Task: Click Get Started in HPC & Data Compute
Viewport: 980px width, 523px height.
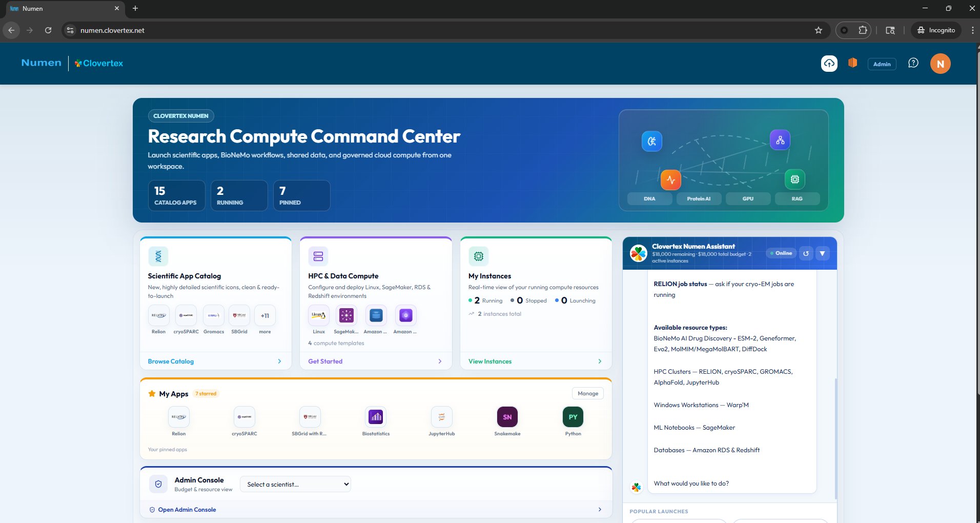Action: coord(325,361)
